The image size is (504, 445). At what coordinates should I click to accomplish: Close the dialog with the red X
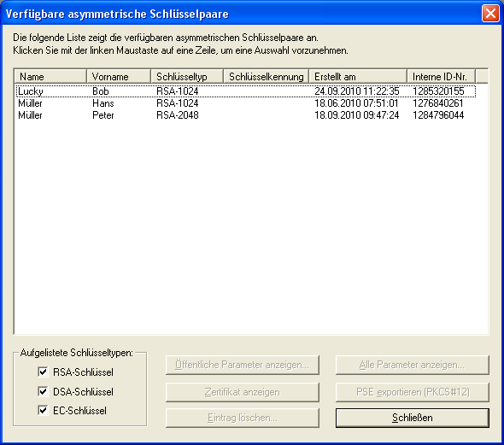click(x=490, y=14)
